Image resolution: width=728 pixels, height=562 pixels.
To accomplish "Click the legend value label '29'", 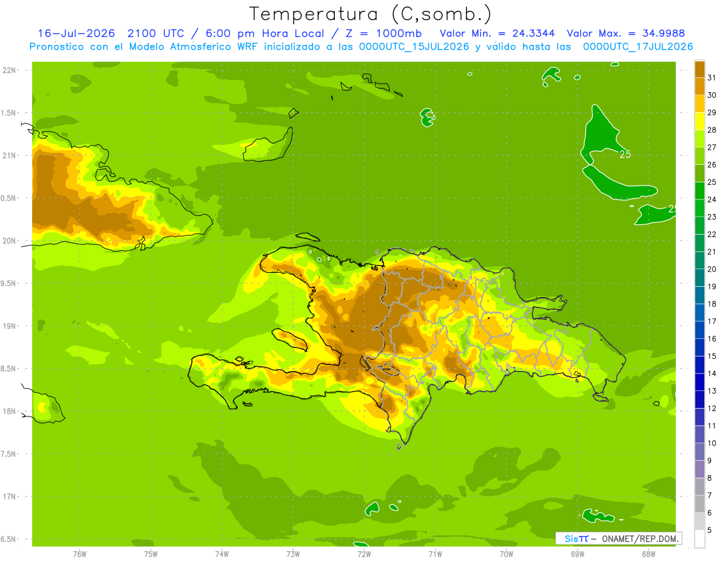I will tap(712, 112).
